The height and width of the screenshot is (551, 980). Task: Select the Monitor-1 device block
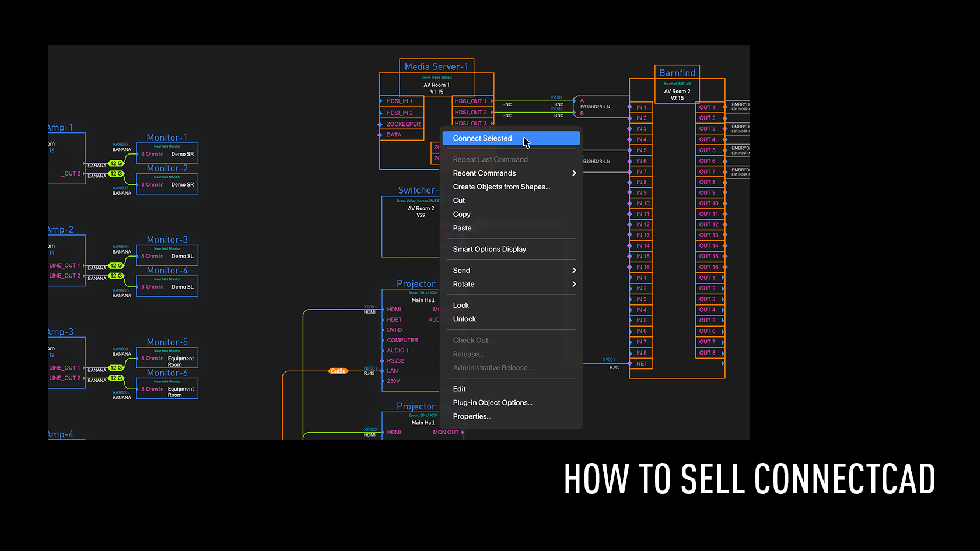coord(167,153)
